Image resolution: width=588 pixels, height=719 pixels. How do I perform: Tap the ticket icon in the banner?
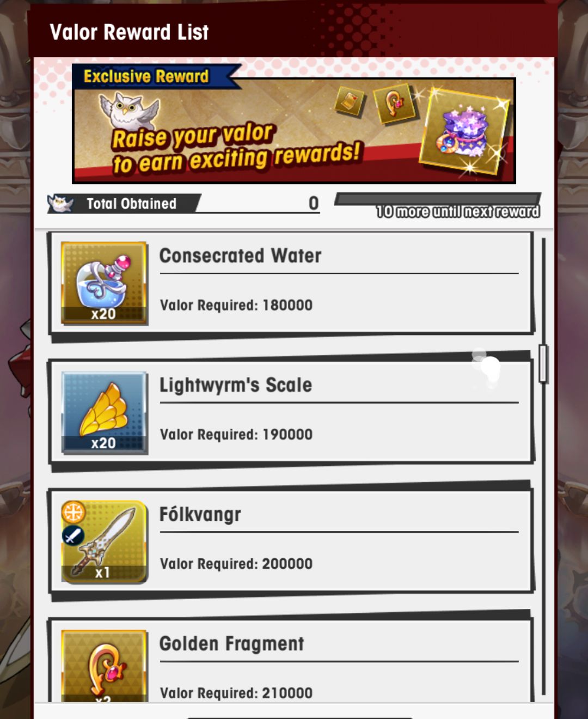(350, 101)
